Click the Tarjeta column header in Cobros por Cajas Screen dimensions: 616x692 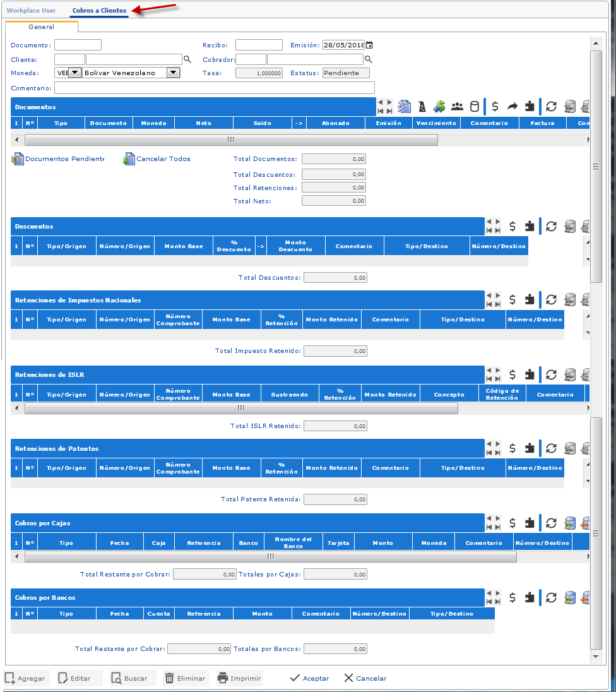pyautogui.click(x=338, y=543)
